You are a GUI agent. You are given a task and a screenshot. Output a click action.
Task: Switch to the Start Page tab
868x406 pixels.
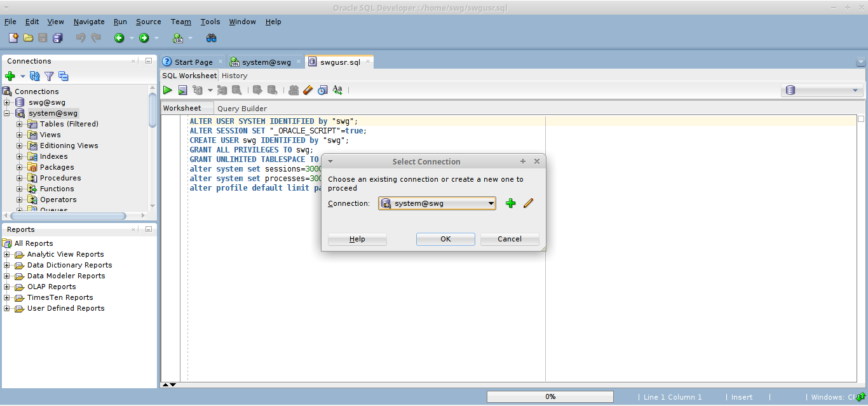coord(193,62)
